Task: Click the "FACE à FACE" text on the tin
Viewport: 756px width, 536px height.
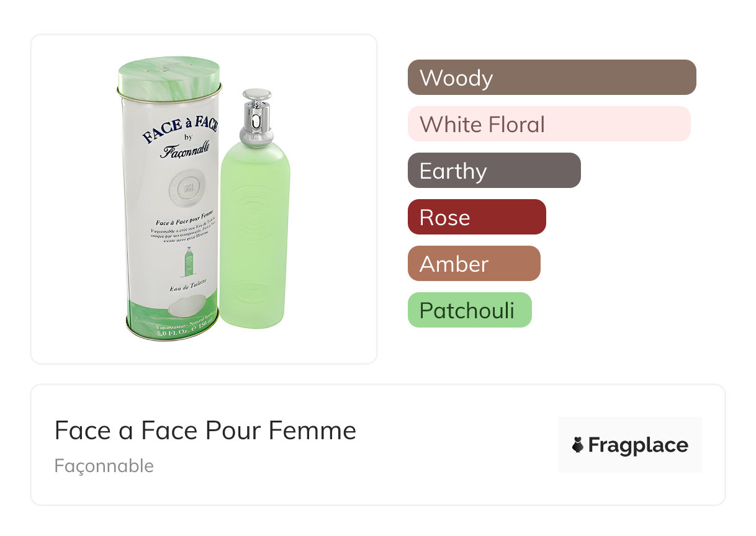Action: tap(179, 129)
